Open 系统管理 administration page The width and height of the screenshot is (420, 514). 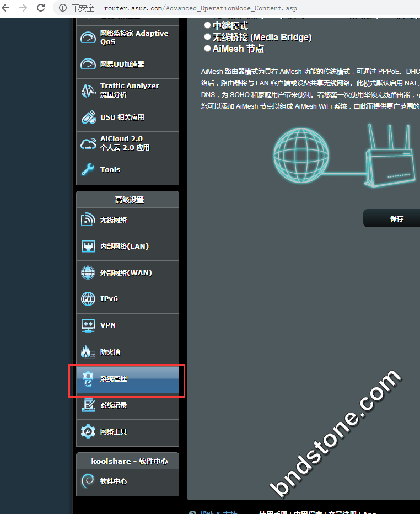pyautogui.click(x=127, y=379)
